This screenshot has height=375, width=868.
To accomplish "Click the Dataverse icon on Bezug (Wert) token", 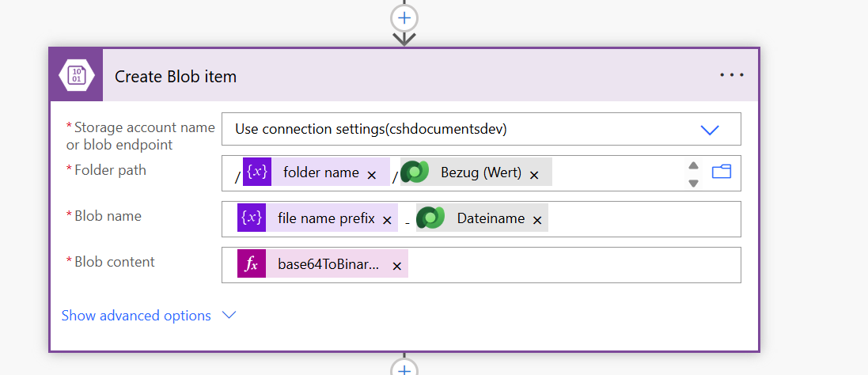I will 415,172.
